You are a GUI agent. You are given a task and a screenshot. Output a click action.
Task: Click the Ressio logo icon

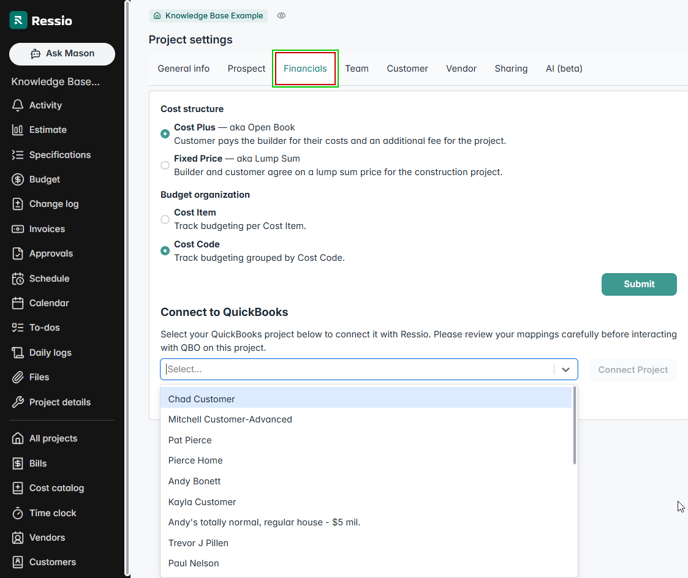(x=18, y=20)
